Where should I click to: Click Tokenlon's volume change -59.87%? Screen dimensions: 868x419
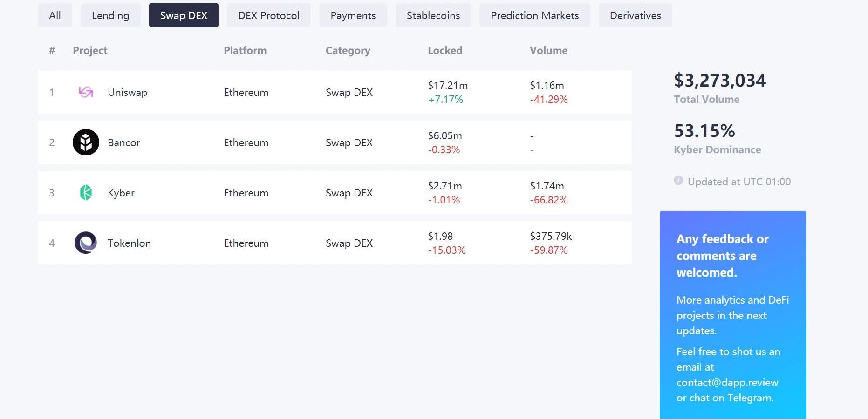tap(549, 250)
